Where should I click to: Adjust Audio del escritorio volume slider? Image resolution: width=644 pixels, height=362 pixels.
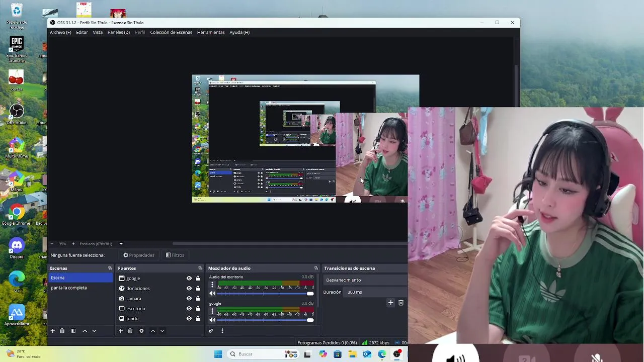[265, 293]
